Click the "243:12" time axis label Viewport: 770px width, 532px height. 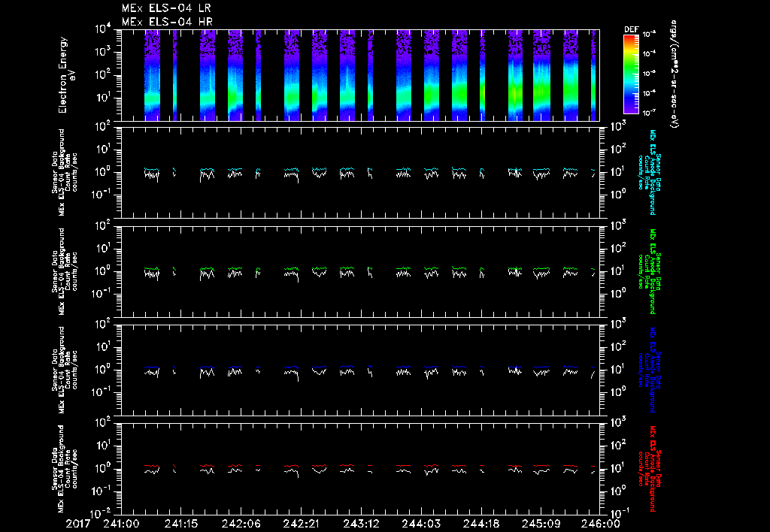pos(361,524)
